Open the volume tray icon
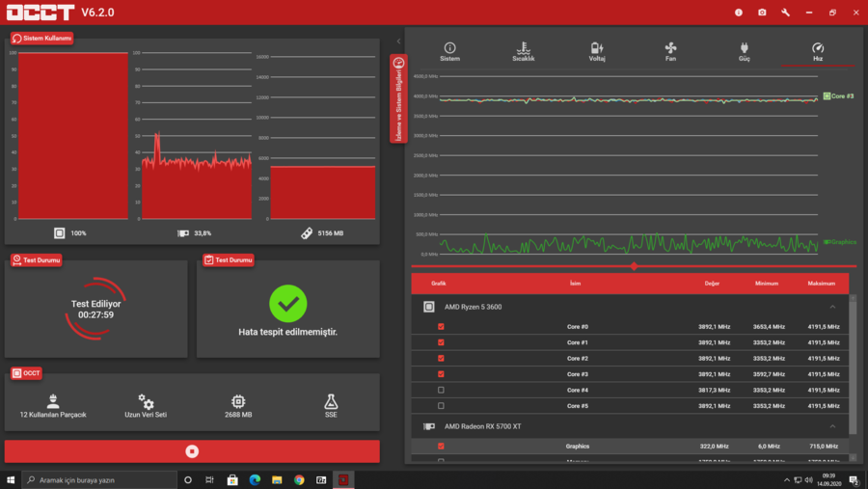This screenshot has width=868, height=489. (x=809, y=480)
